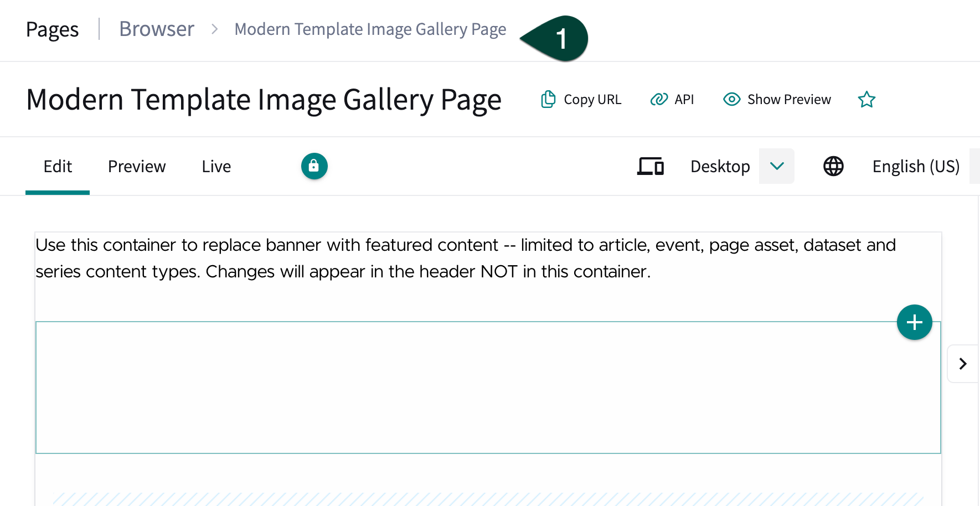Open the English (US) language selector
980x506 pixels.
pos(915,166)
